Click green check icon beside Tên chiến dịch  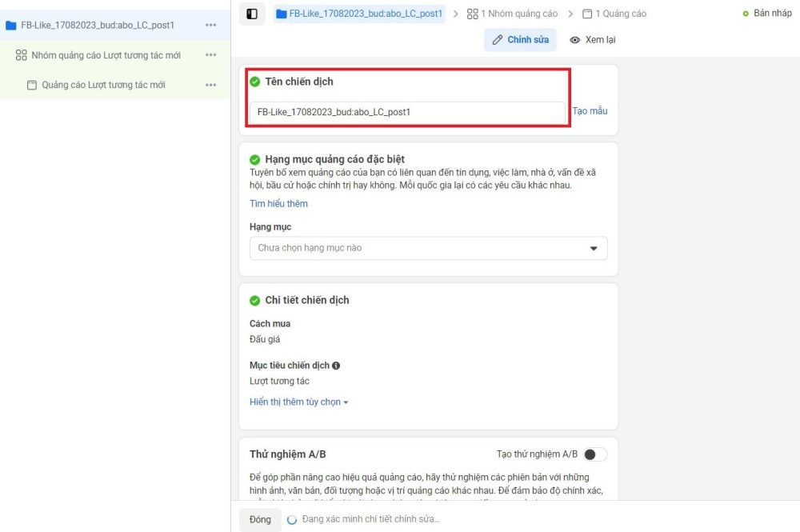pyautogui.click(x=255, y=82)
